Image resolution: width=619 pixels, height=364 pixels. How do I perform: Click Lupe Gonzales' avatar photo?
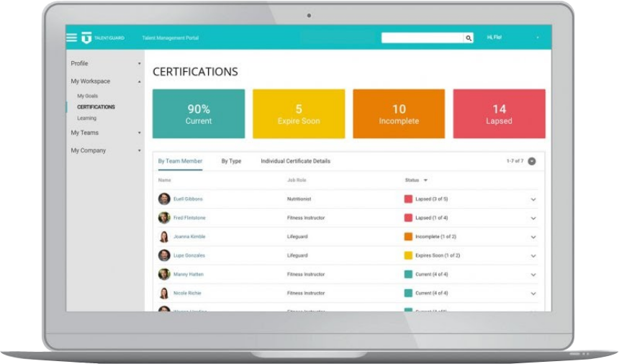[x=164, y=255]
